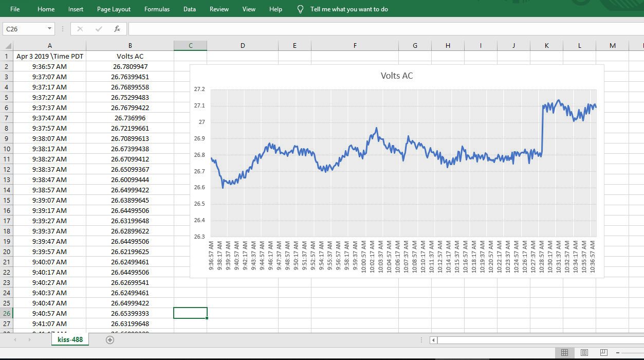Click the chart title 'Volts AC'
Screen dimensions: 644x360
pos(397,76)
